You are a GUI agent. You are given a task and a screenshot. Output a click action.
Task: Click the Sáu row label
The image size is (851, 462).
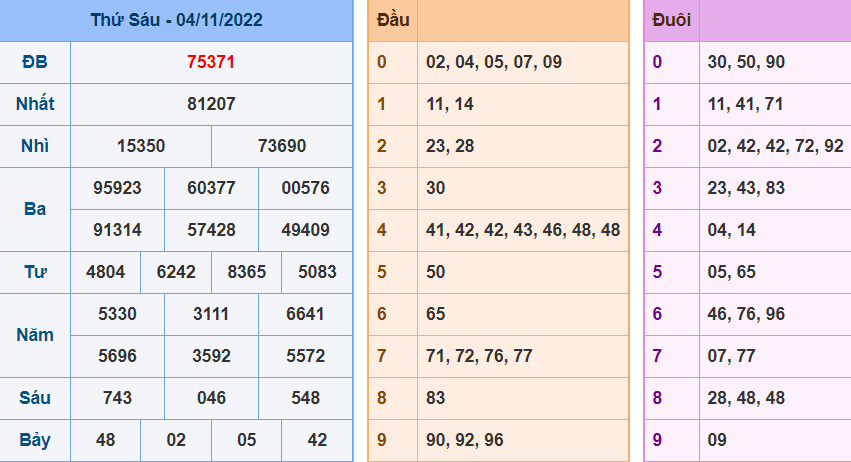coord(35,398)
